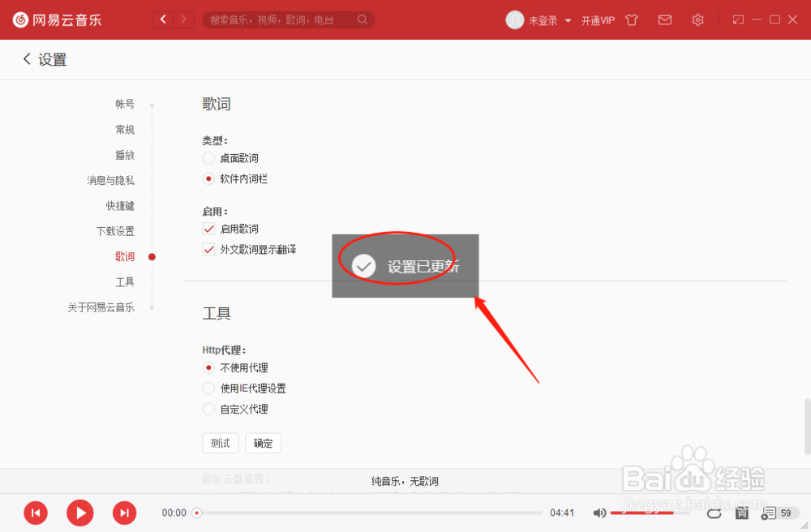The image size is (811, 532).
Task: Select 自定义代理 radio button
Action: [x=208, y=409]
